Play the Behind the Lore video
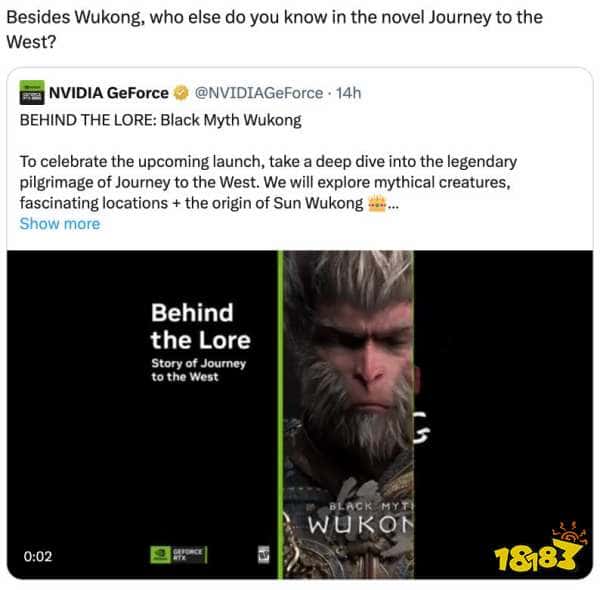 (x=300, y=415)
